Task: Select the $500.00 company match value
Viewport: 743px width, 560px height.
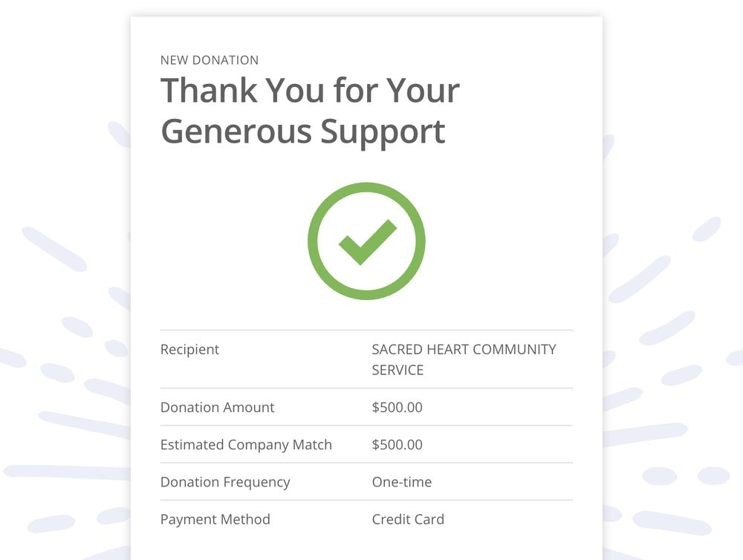Action: [397, 445]
